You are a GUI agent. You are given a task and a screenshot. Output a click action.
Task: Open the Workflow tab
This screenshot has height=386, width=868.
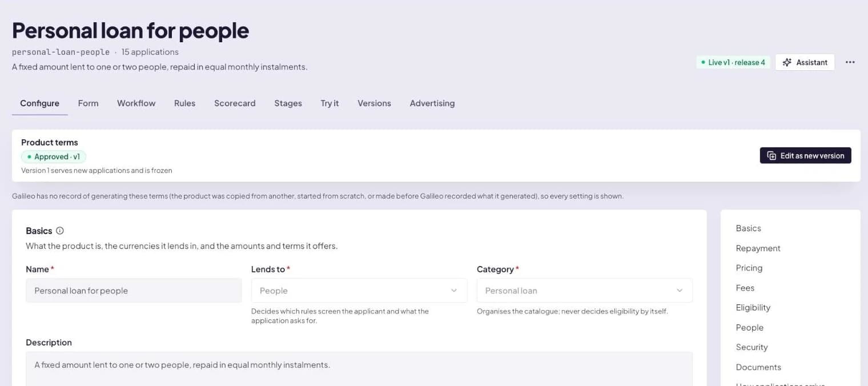(x=136, y=103)
